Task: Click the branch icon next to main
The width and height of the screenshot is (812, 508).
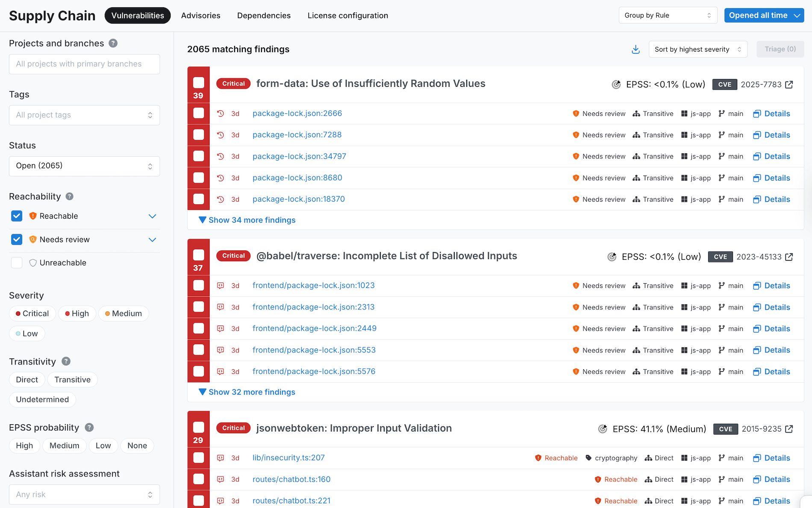Action: click(721, 114)
